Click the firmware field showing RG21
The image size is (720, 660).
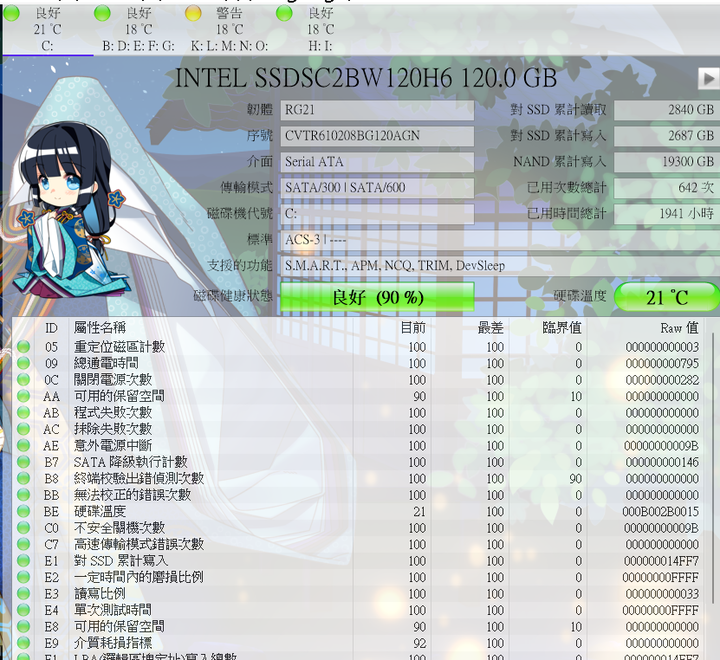coord(377,110)
